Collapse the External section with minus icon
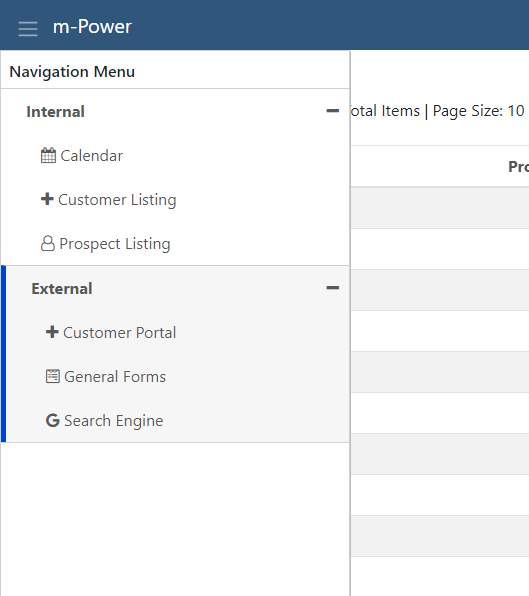 tap(333, 288)
